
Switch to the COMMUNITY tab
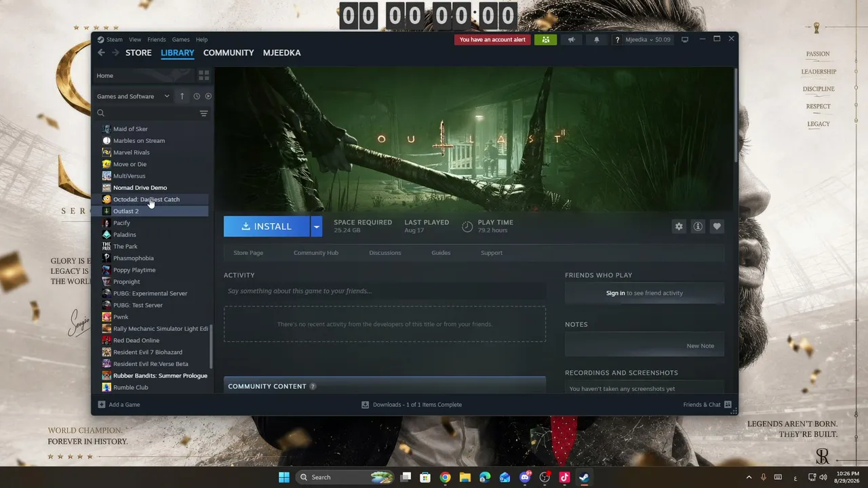click(229, 53)
